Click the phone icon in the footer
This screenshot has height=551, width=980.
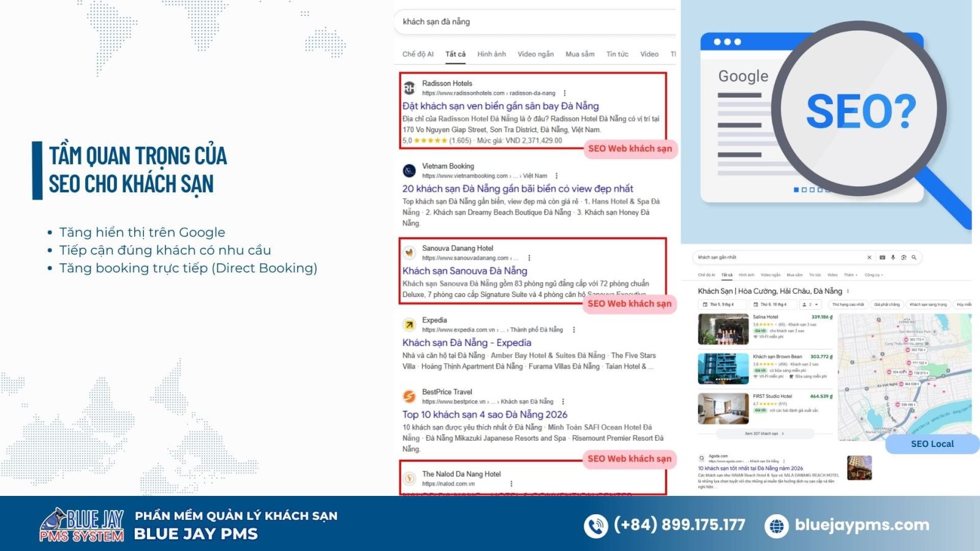point(595,525)
